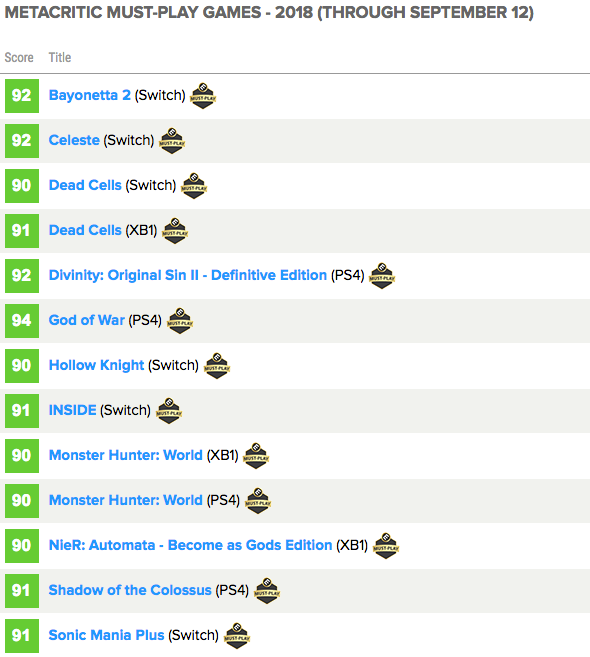The width and height of the screenshot is (590, 657).
Task: Click the 92 score box for Bayonetta 2
Action: point(22,96)
